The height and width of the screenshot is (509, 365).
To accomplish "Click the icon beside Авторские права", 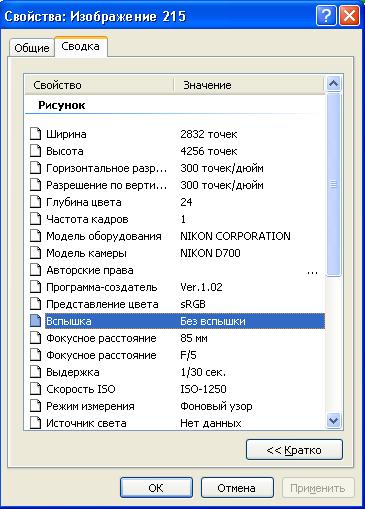I will [x=36, y=270].
